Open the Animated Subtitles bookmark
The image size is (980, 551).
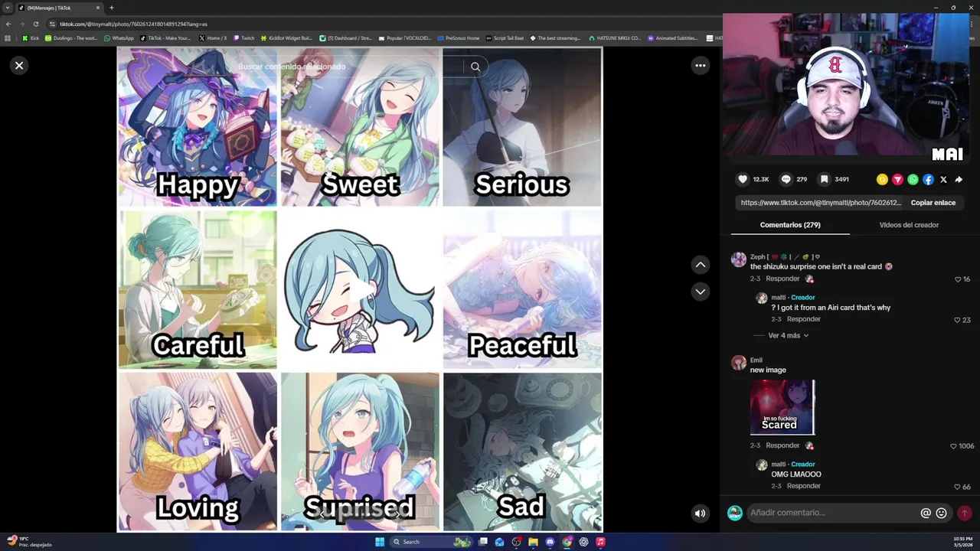pos(673,37)
